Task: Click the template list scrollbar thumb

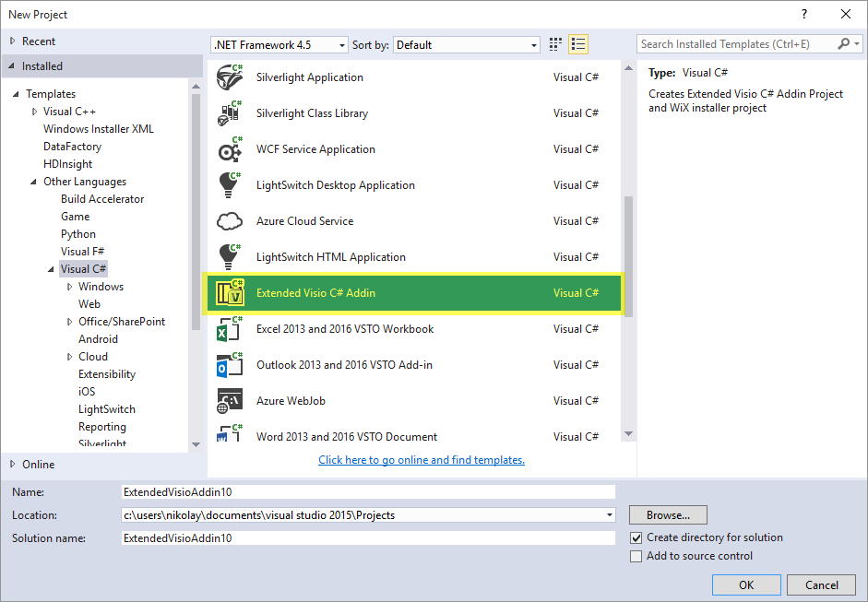Action: coord(628,256)
